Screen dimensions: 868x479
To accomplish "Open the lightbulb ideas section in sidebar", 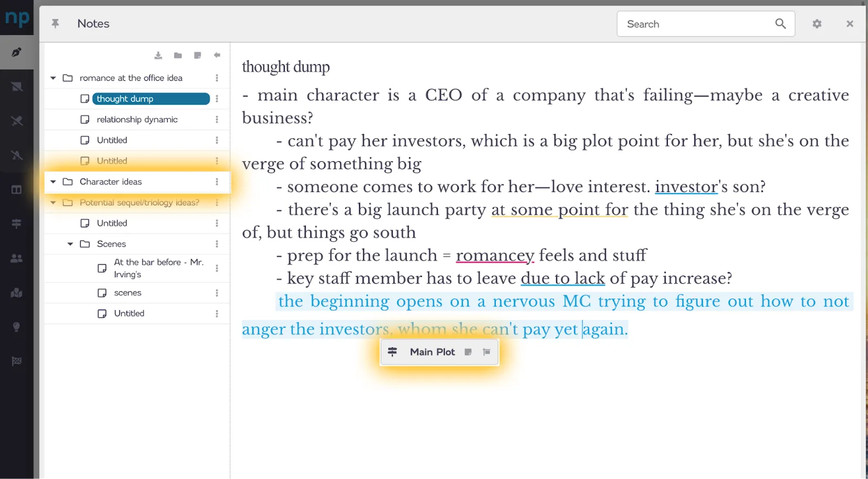I will [x=16, y=327].
